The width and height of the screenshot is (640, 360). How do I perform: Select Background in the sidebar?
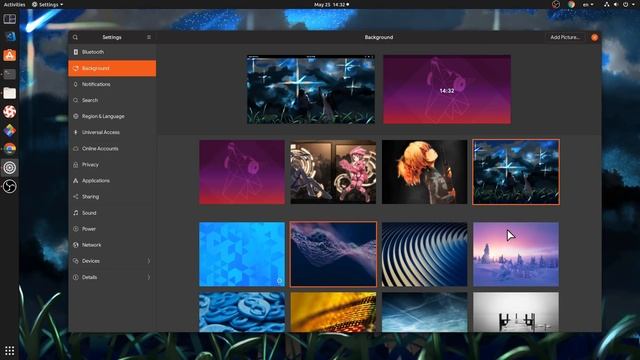pyautogui.click(x=112, y=68)
